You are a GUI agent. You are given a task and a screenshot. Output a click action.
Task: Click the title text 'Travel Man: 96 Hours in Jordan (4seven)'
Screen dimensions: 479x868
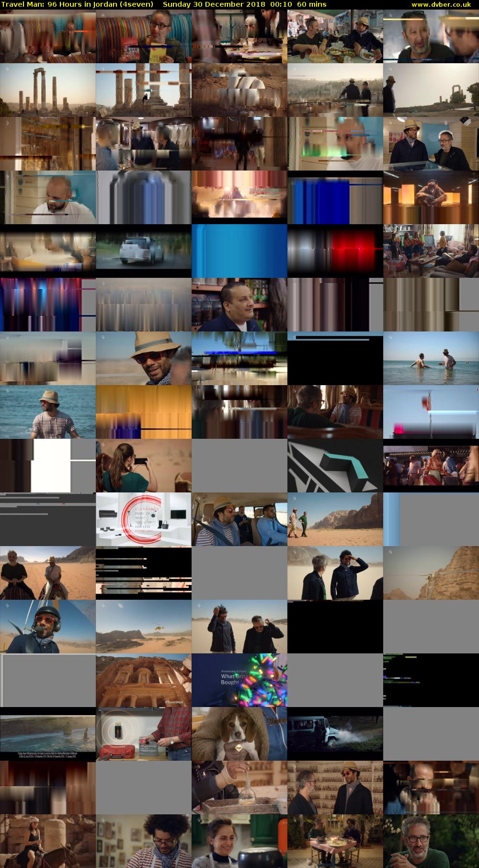[77, 4]
